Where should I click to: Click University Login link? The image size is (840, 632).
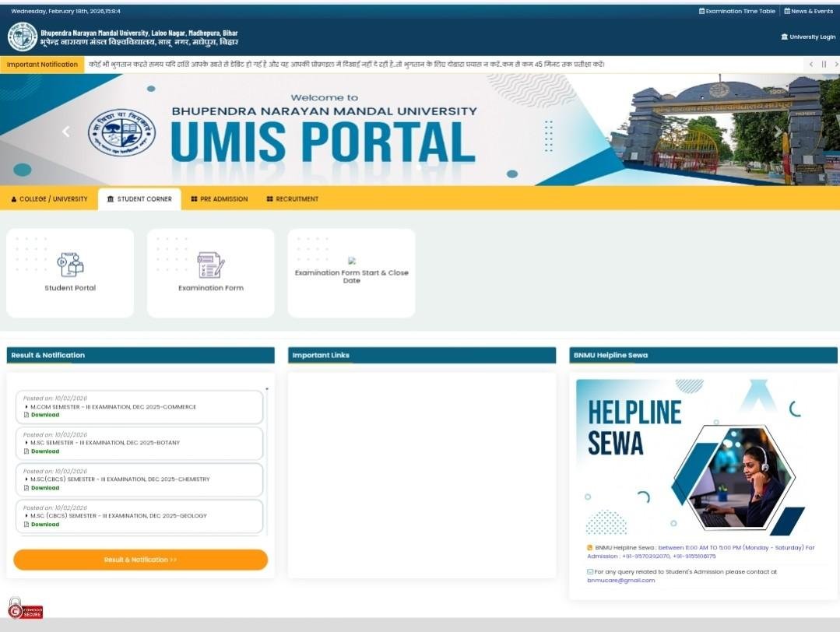[808, 37]
